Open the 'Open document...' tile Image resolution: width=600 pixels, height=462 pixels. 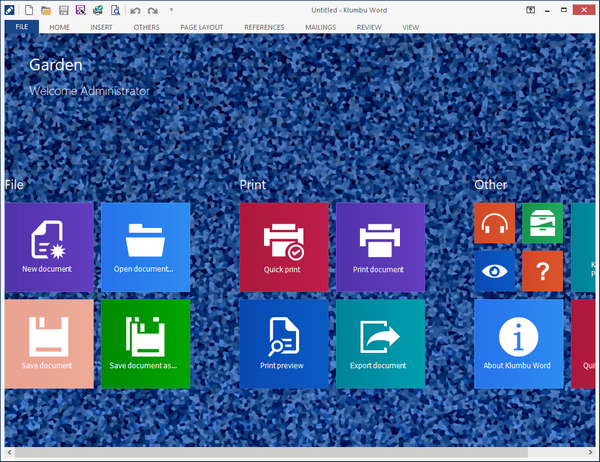145,247
